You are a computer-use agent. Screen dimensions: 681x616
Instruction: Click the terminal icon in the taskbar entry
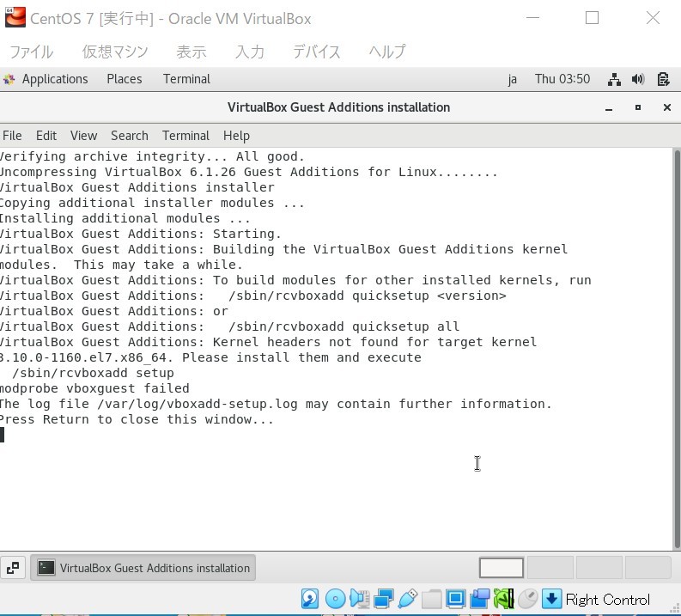(x=46, y=568)
